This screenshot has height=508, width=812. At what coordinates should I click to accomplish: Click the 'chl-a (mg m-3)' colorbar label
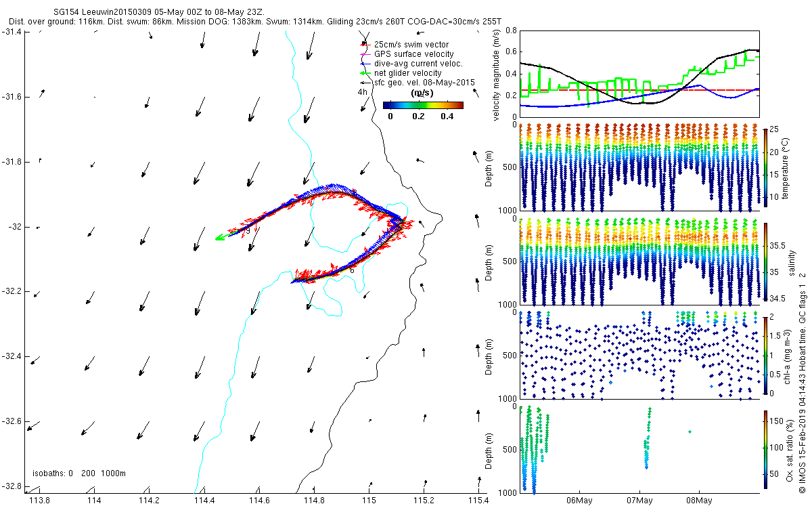[787, 356]
